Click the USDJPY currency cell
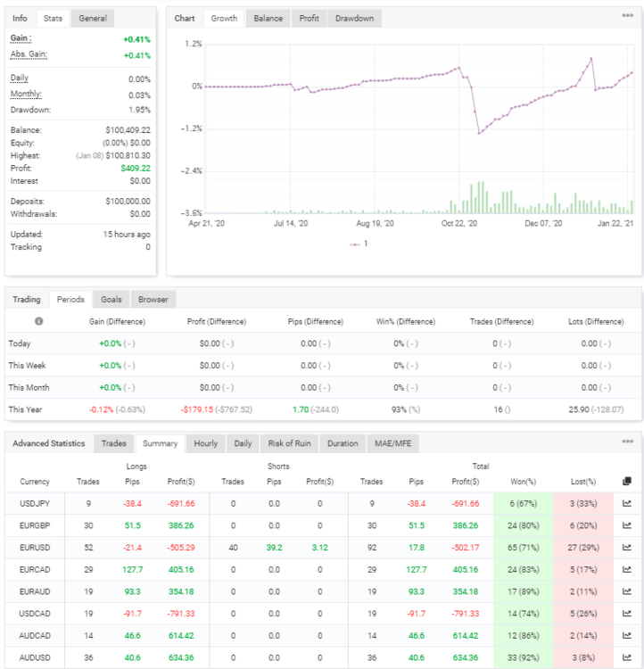This screenshot has height=669, width=644. (35, 503)
